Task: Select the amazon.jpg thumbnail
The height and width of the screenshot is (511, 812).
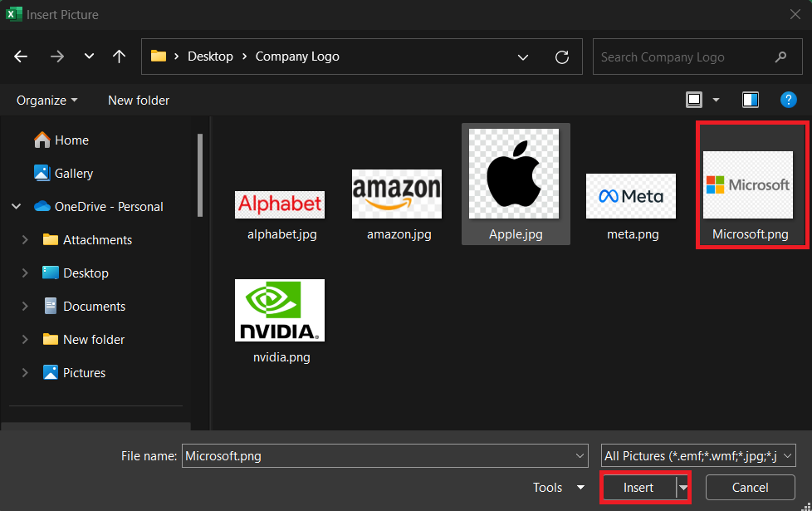Action: point(397,194)
